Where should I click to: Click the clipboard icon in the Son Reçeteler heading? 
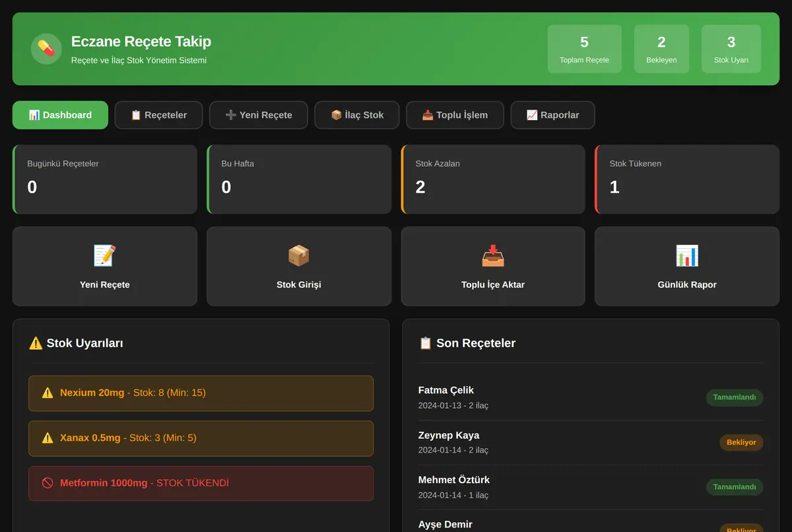pyautogui.click(x=426, y=343)
